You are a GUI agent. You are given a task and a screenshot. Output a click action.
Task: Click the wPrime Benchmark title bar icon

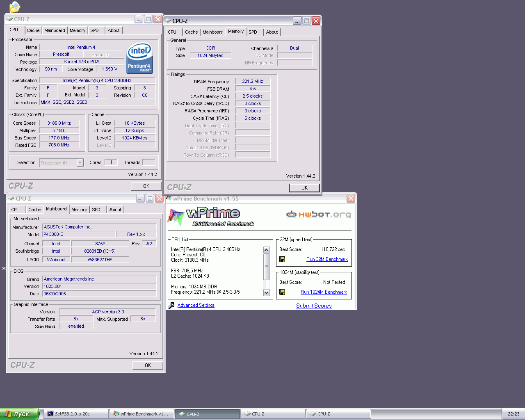pyautogui.click(x=169, y=199)
